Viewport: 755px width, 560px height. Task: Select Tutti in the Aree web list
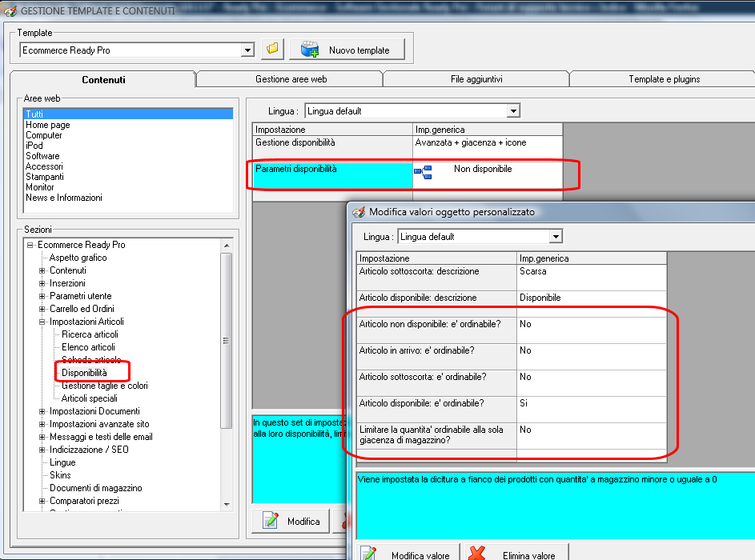click(128, 114)
